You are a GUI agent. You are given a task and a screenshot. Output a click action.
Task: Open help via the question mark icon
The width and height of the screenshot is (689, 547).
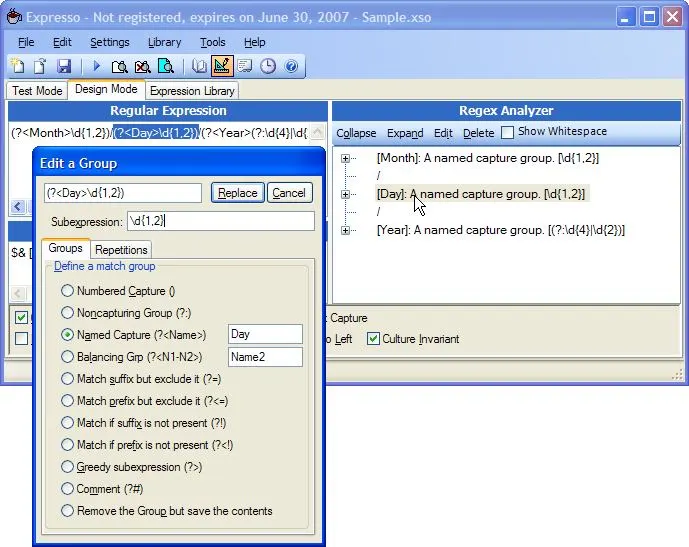click(291, 66)
